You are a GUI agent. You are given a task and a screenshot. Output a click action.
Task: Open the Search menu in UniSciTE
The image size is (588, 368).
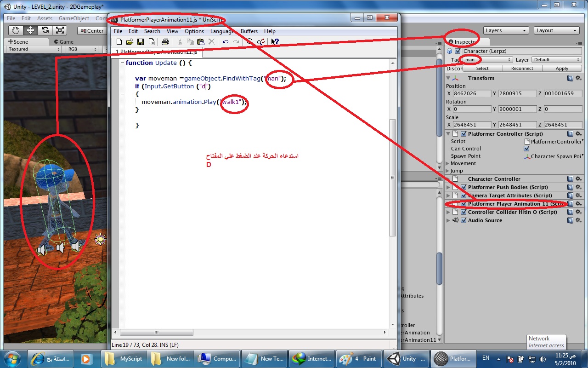(152, 31)
